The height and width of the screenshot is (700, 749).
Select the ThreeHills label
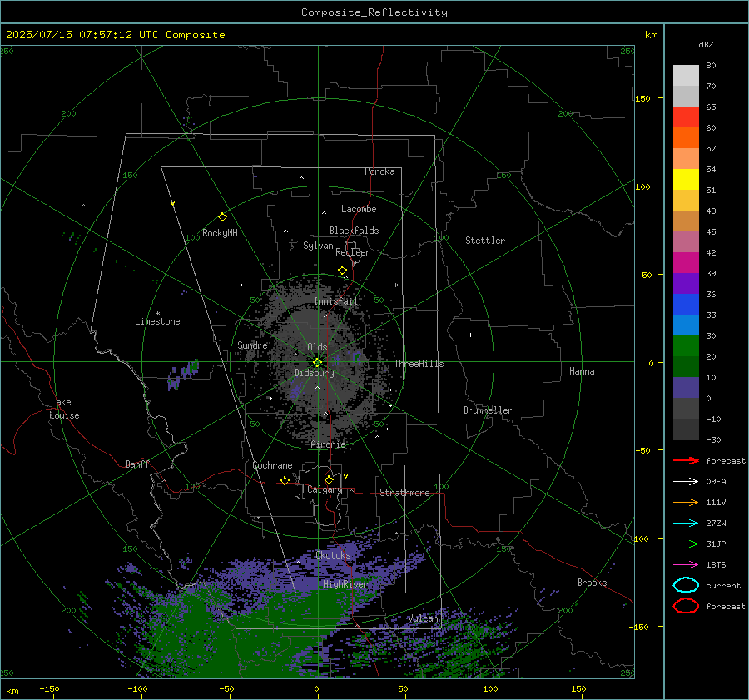coord(419,364)
